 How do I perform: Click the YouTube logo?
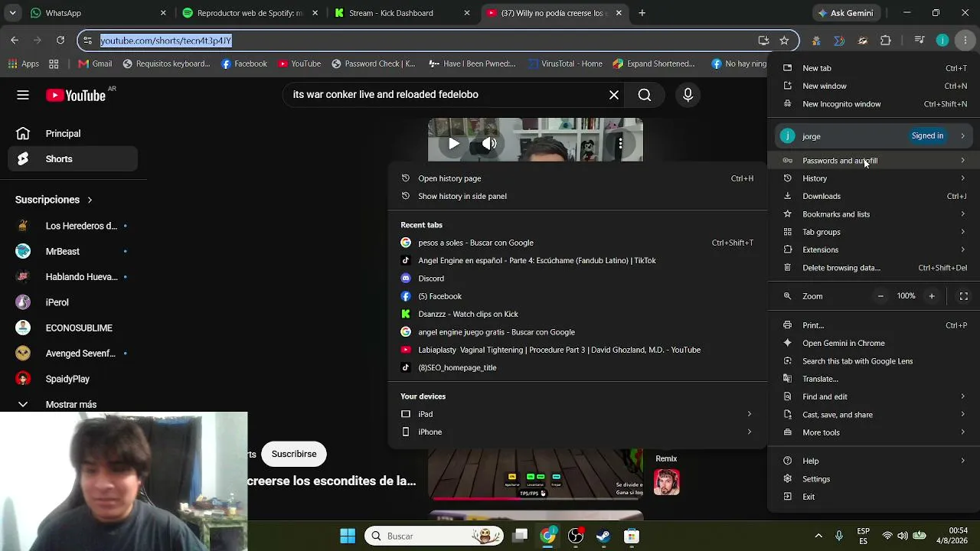(x=75, y=95)
